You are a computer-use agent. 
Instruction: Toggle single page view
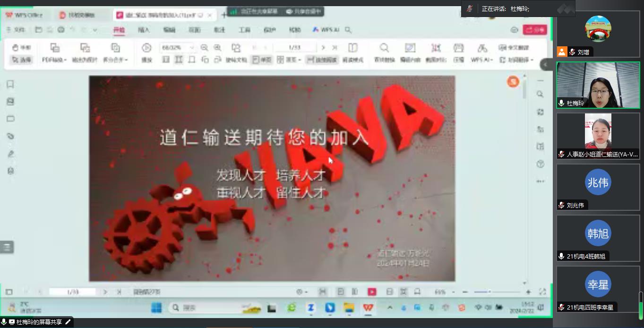[x=262, y=60]
